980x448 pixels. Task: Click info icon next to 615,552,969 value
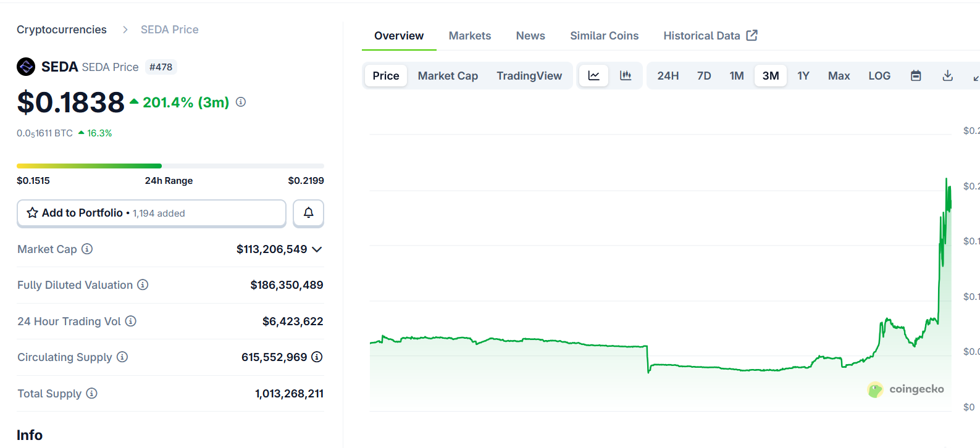pos(317,357)
